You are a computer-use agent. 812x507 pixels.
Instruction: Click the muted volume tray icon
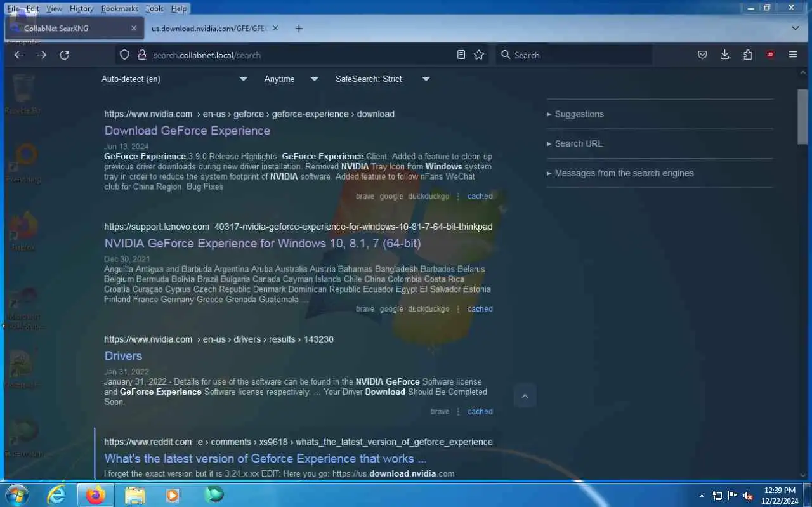click(749, 496)
